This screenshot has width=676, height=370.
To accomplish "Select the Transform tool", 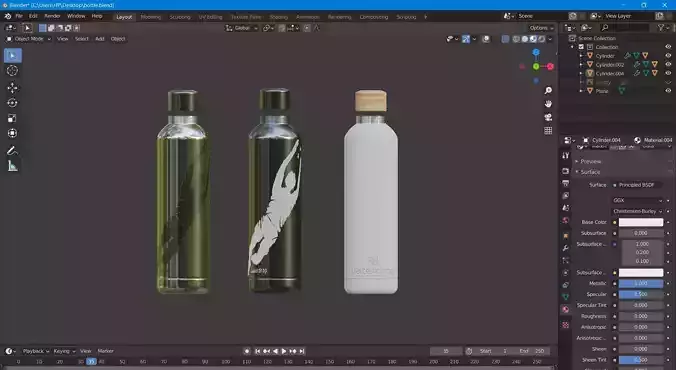I will pyautogui.click(x=13, y=133).
